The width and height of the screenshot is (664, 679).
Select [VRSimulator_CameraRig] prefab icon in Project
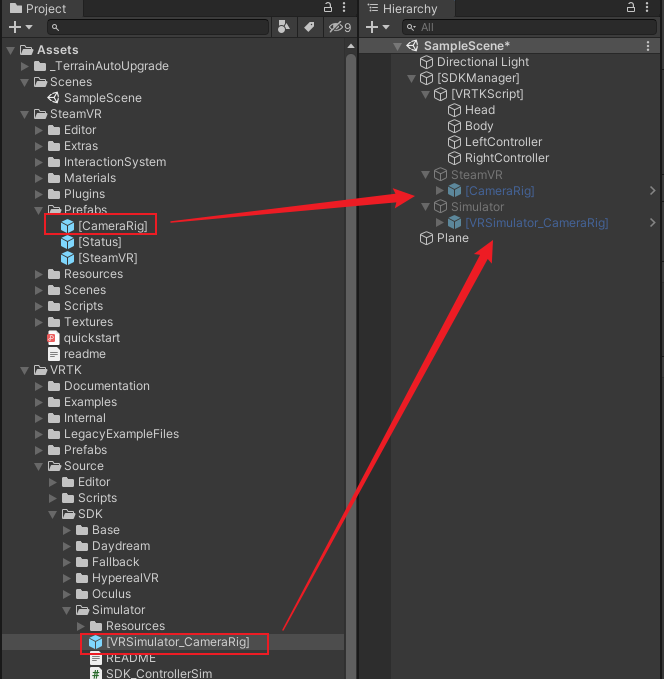click(x=95, y=642)
